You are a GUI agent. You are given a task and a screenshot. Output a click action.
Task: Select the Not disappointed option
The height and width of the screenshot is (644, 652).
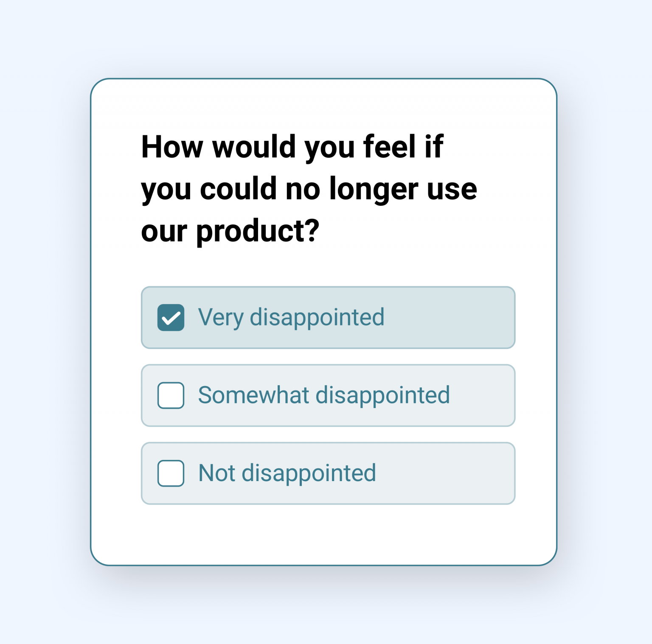coord(327,473)
